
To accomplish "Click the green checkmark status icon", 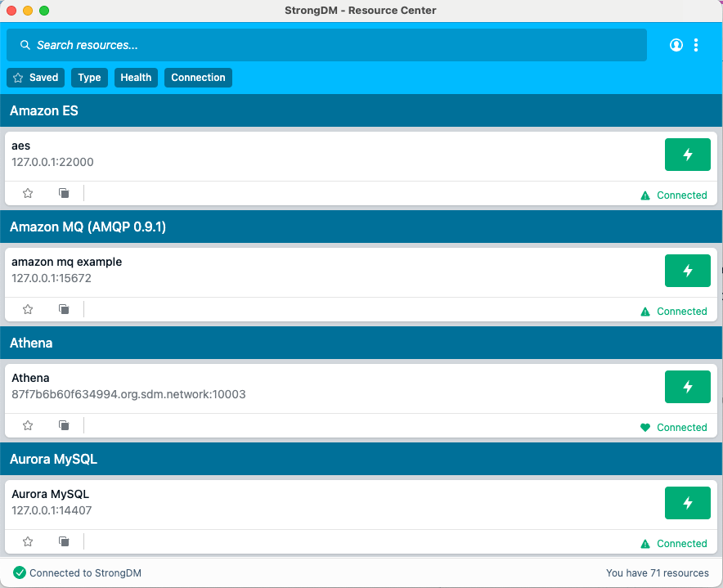I will tap(20, 572).
